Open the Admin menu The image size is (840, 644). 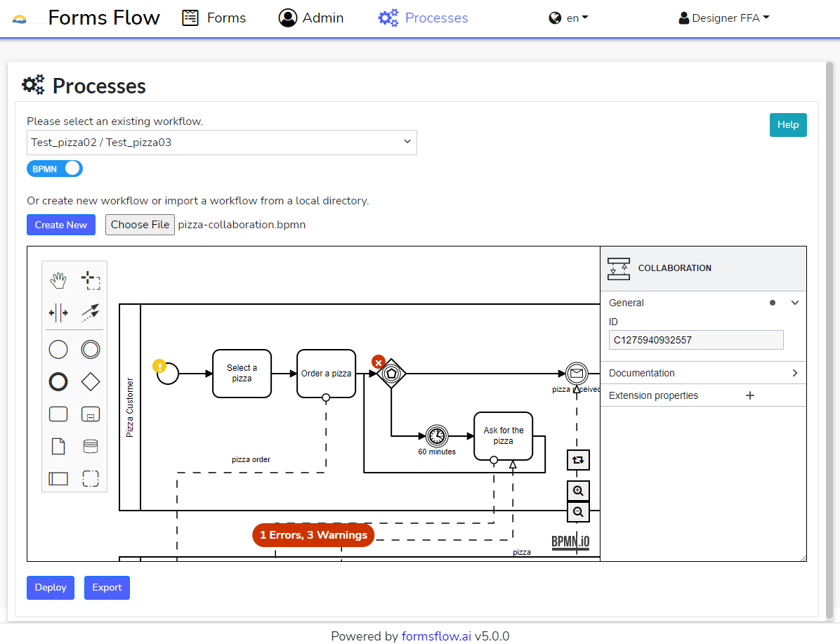click(310, 18)
